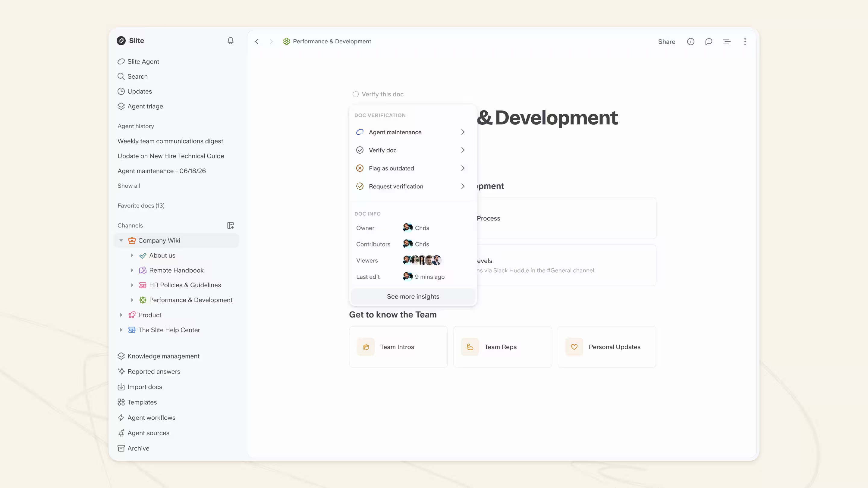The image size is (868, 488).
Task: Open notifications bell
Action: (231, 40)
